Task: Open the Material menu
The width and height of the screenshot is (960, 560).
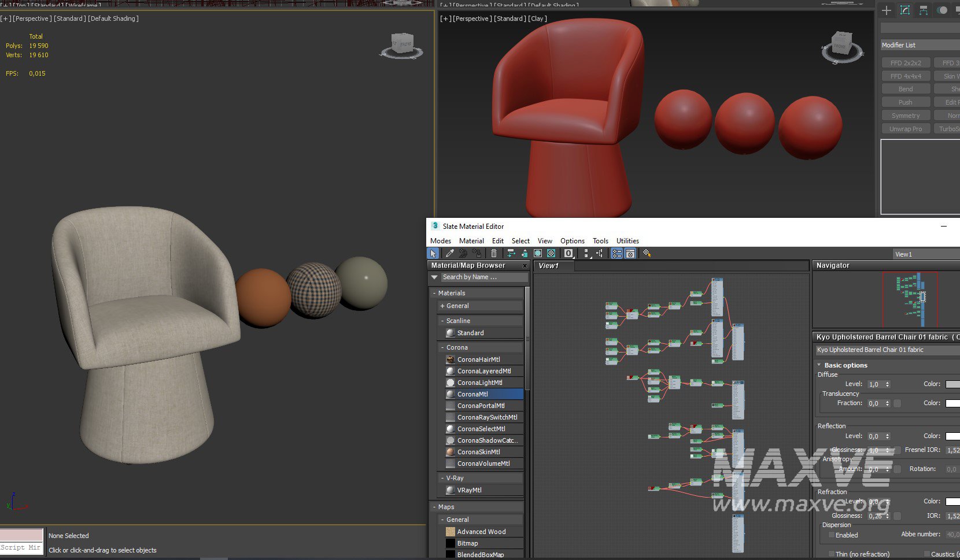Action: [471, 241]
